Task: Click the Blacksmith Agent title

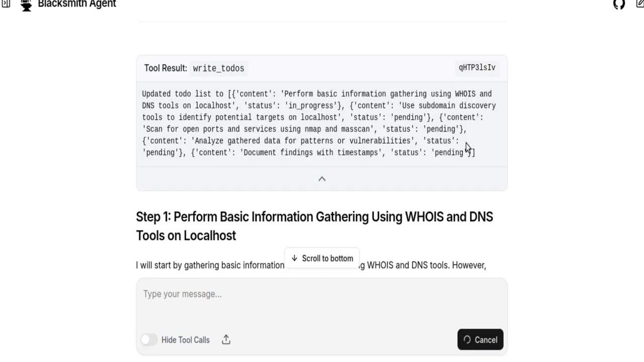Action: click(77, 5)
